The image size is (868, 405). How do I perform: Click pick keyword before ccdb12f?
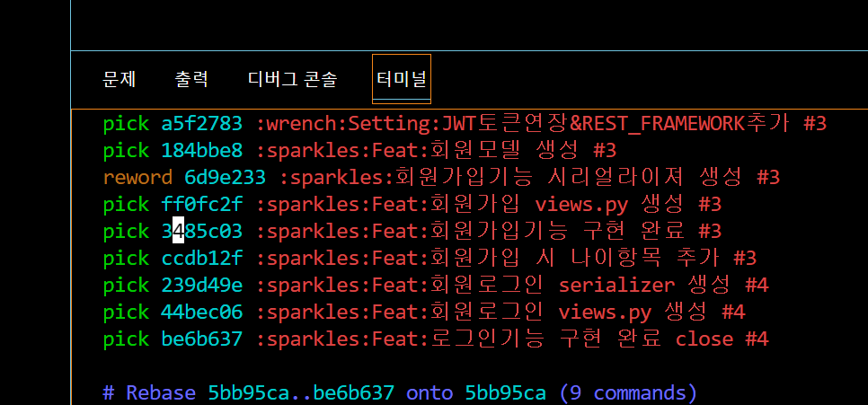click(x=126, y=258)
